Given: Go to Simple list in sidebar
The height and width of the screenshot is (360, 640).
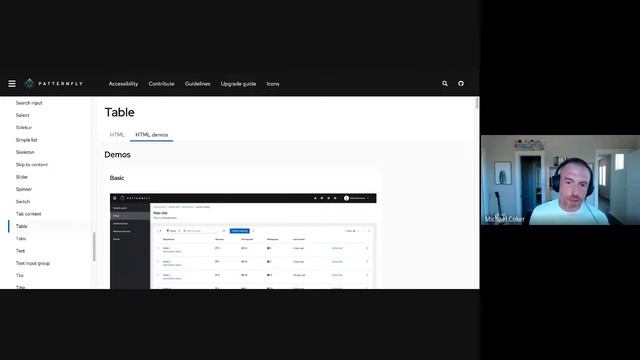Looking at the screenshot, I should point(27,140).
